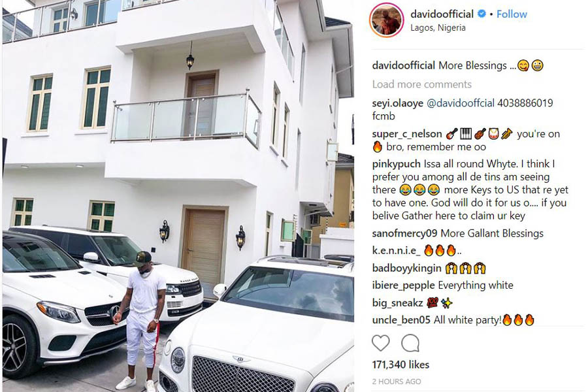The image size is (588, 392).
Task: Open davidoofficial's round profile picture
Action: pos(386,20)
